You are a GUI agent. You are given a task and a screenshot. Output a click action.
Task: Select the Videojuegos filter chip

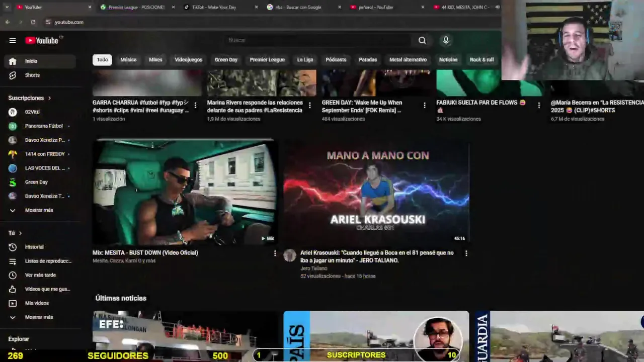(x=188, y=60)
